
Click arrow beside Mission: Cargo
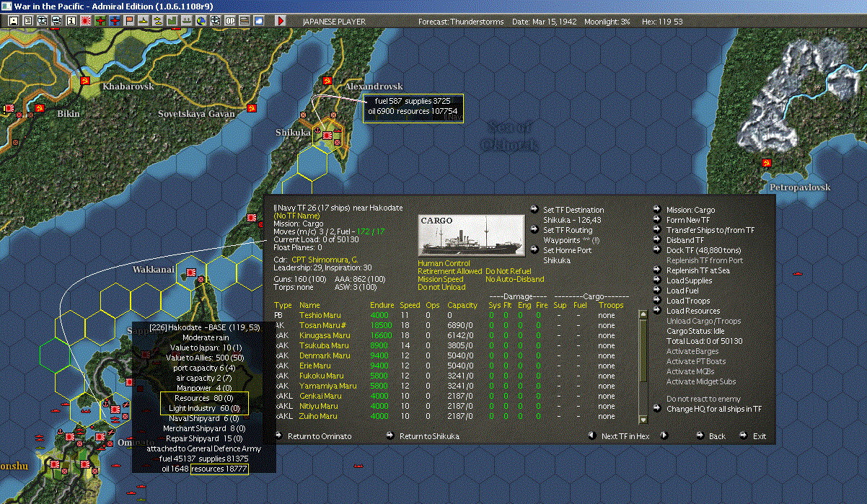[657, 210]
